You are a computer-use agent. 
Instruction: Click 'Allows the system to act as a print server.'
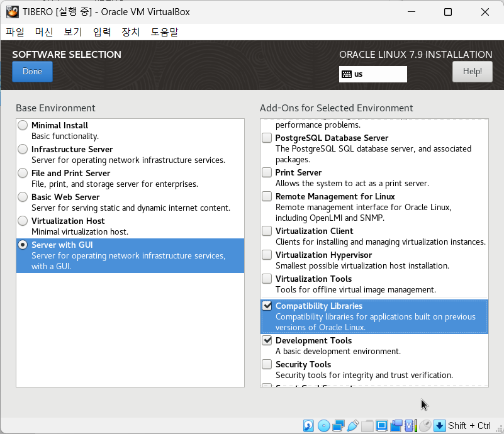pyautogui.click(x=352, y=184)
